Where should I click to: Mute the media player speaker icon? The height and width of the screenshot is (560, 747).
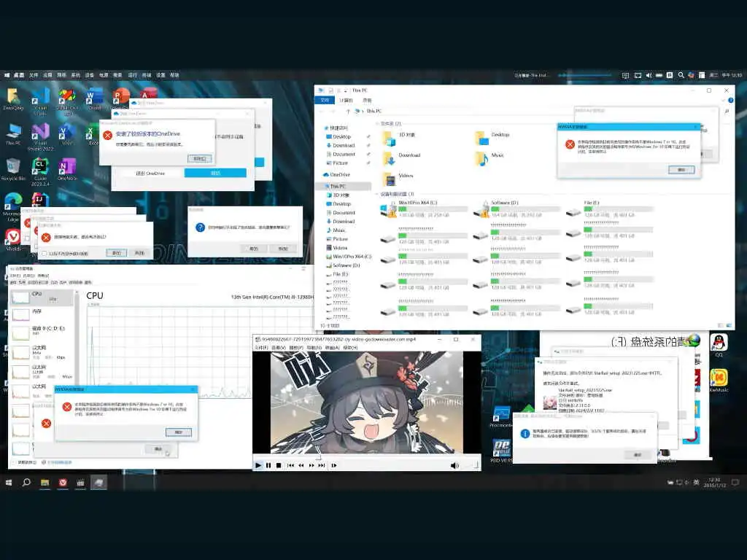pos(454,465)
